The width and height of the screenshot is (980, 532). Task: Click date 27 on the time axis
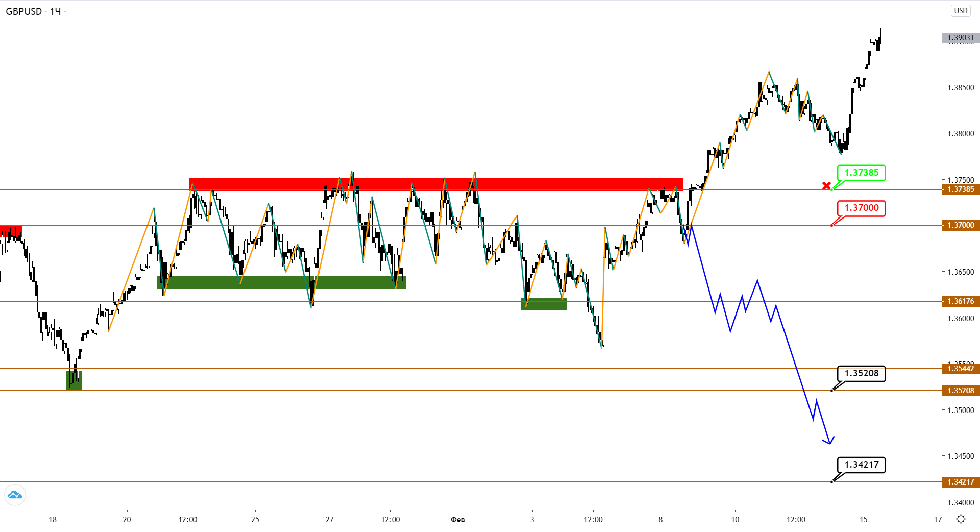[x=330, y=520]
